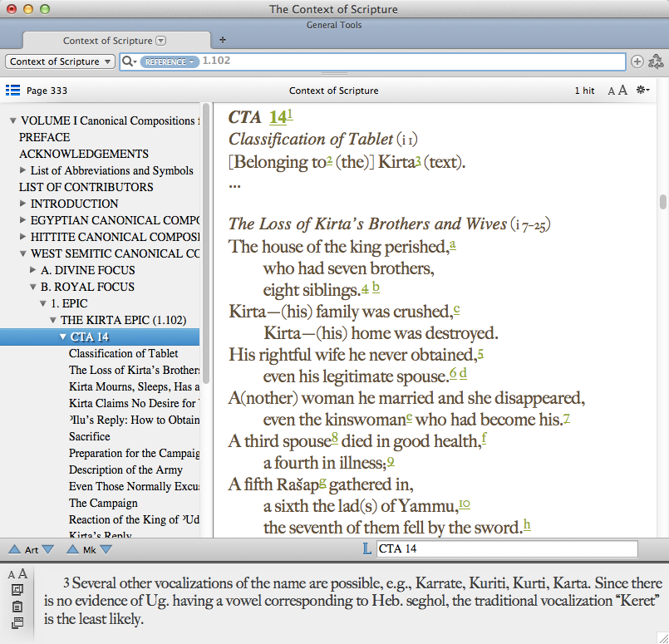Viewport: 669px width, 644px height.
Task: Select The Campaign in contents
Action: point(103,503)
